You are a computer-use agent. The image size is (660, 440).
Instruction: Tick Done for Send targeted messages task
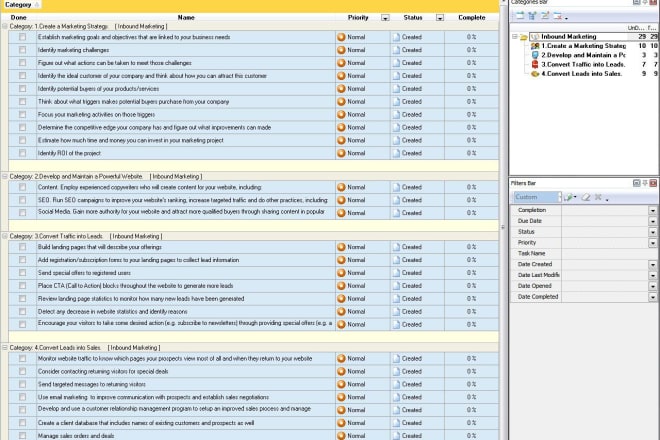click(x=22, y=384)
